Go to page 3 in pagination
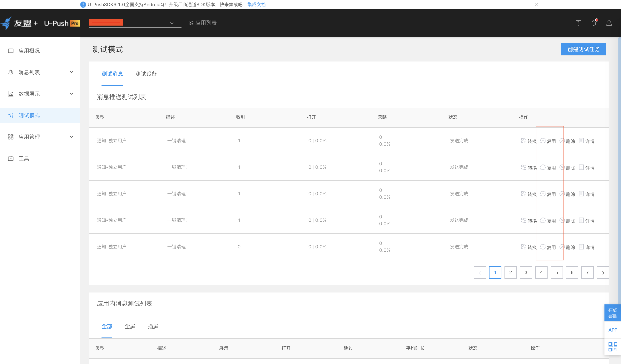 point(526,272)
